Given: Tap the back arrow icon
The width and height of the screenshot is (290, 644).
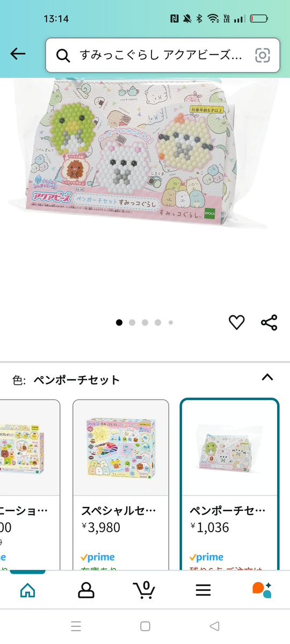Looking at the screenshot, I should click(18, 54).
